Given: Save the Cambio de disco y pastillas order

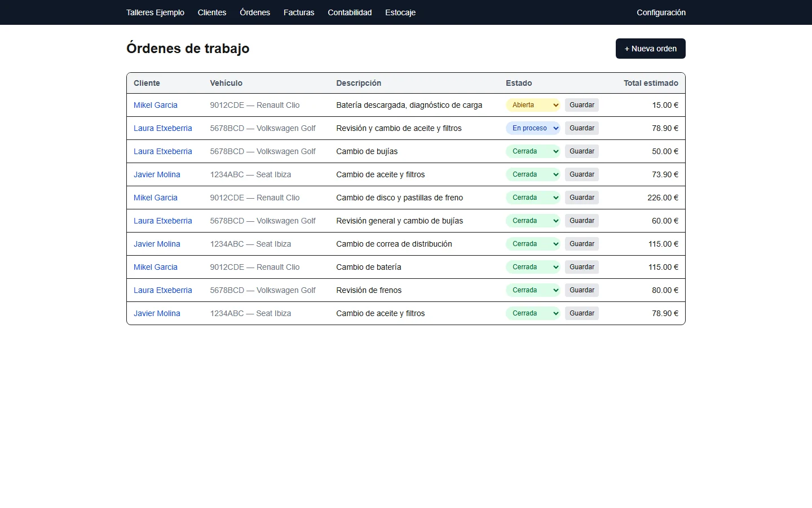Looking at the screenshot, I should pyautogui.click(x=582, y=198).
